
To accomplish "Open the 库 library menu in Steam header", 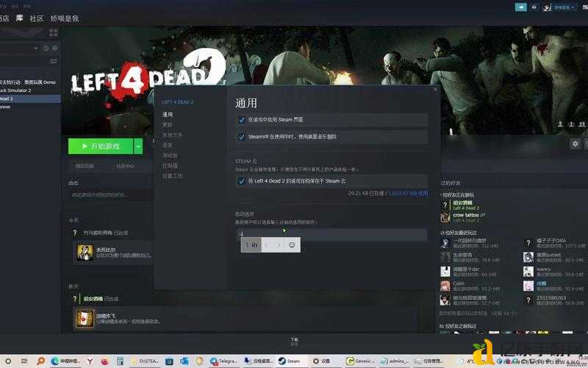I will (x=20, y=18).
